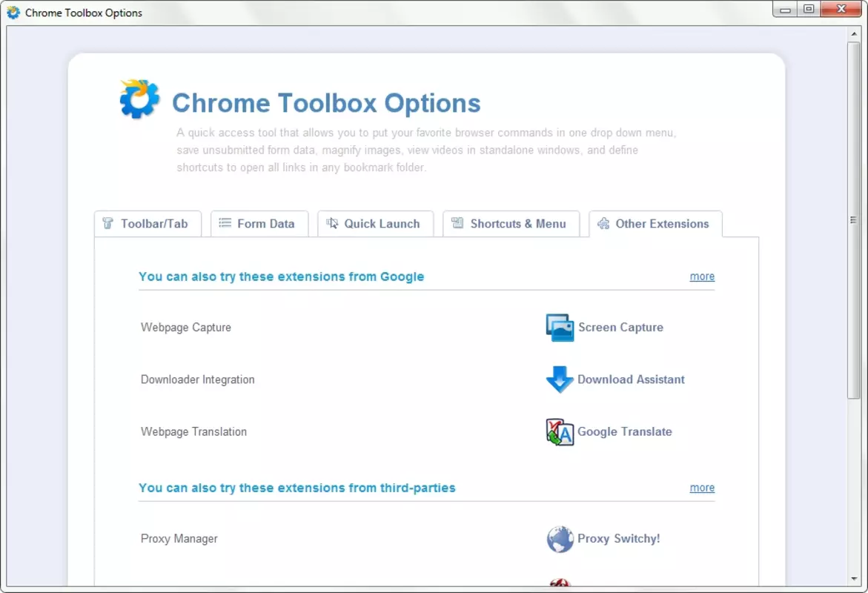
Task: Click the Shortcuts & Menu tab icon
Action: [x=457, y=222]
